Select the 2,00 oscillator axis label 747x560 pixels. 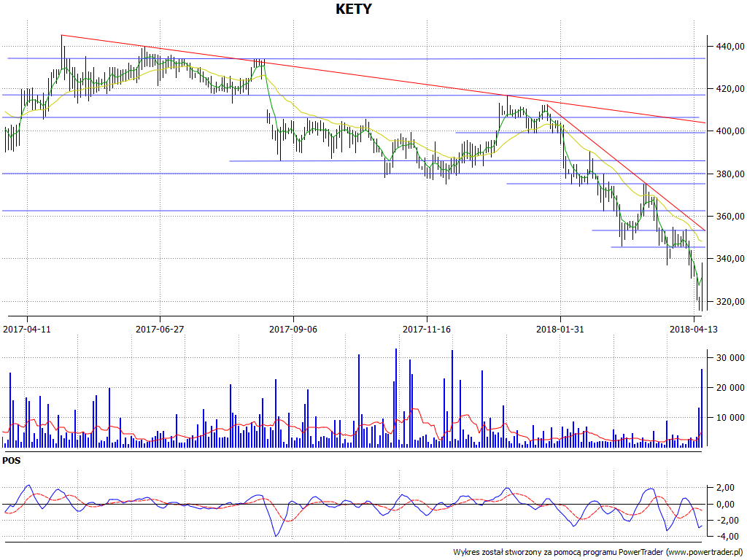pos(725,488)
